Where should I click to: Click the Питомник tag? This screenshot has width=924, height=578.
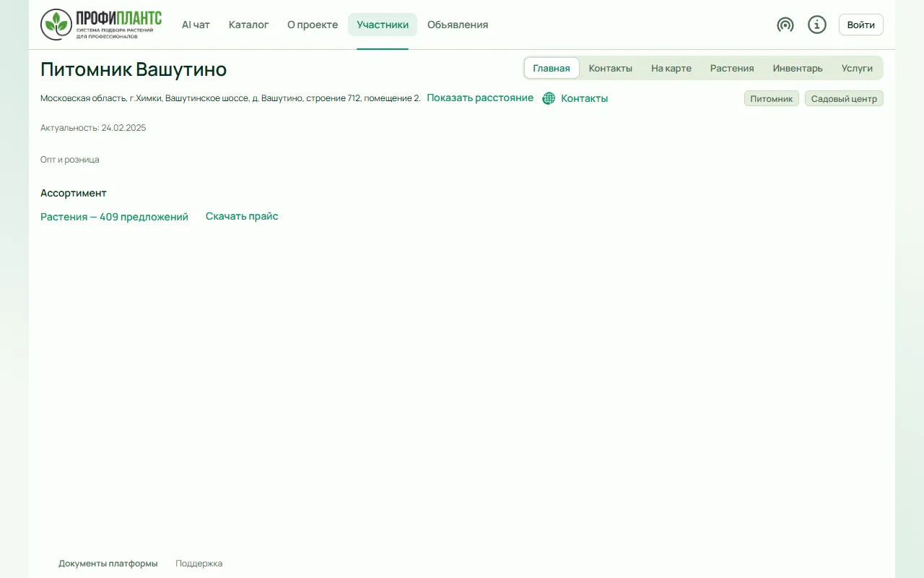772,98
